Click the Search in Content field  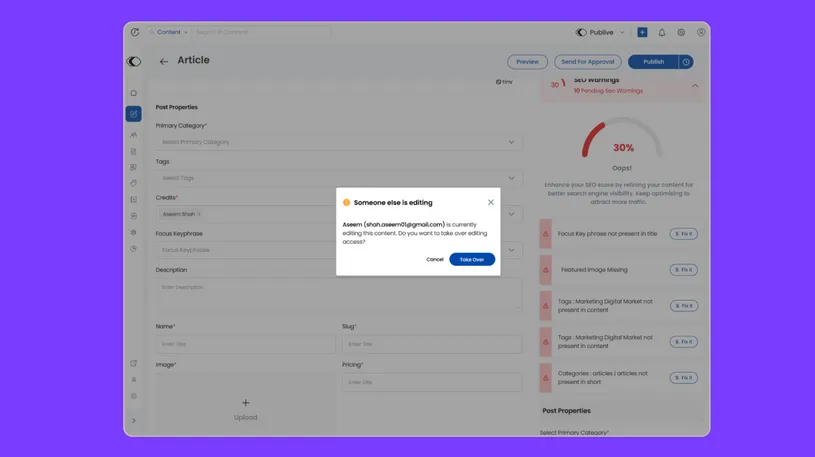coord(262,32)
